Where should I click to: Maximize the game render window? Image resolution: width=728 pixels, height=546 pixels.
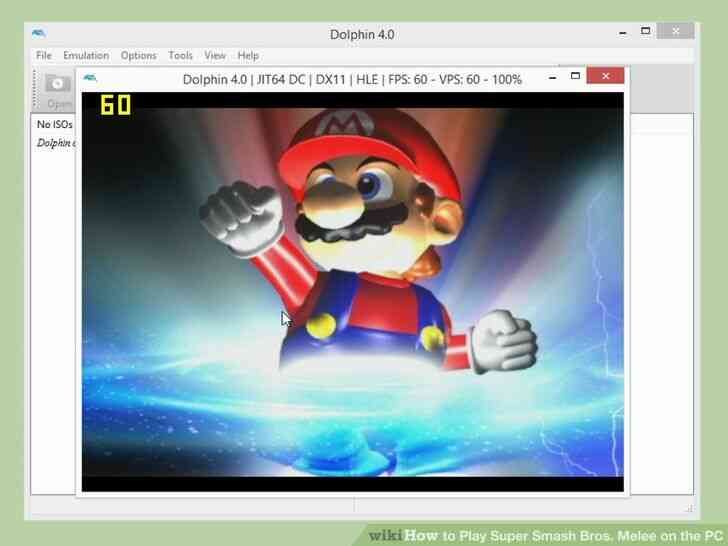575,76
